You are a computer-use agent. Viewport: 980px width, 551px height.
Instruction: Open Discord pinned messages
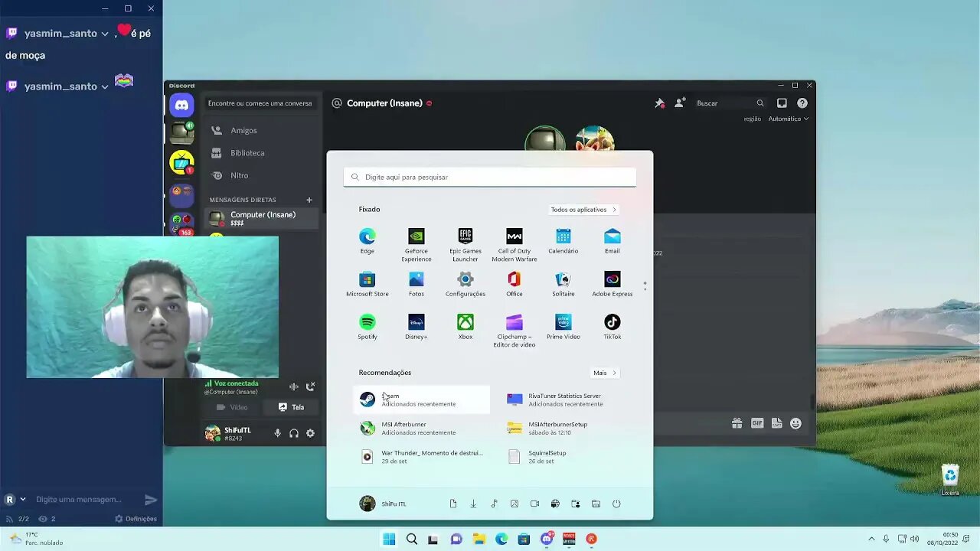pyautogui.click(x=659, y=103)
